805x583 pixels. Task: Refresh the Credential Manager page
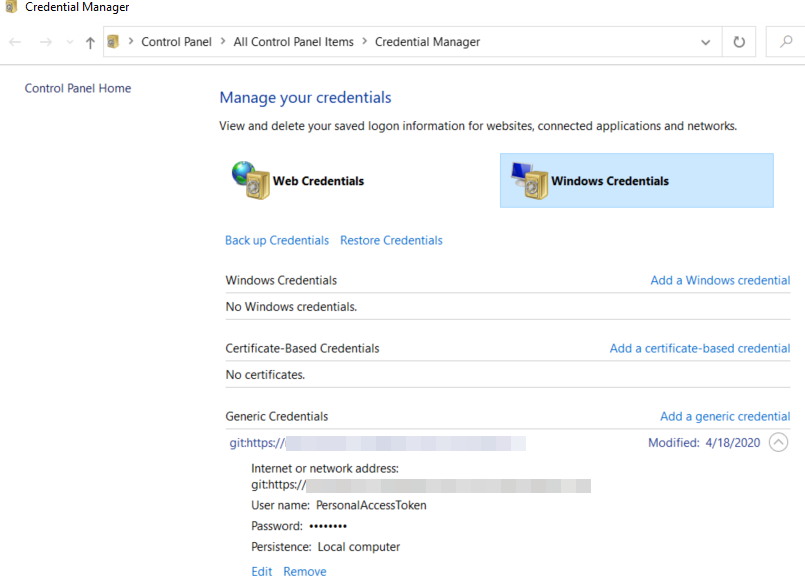click(739, 42)
